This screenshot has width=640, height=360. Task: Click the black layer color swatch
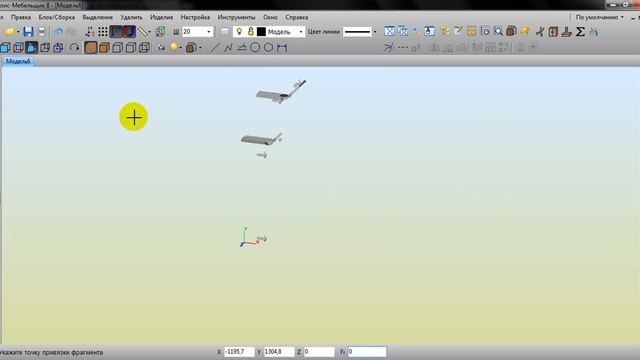261,31
